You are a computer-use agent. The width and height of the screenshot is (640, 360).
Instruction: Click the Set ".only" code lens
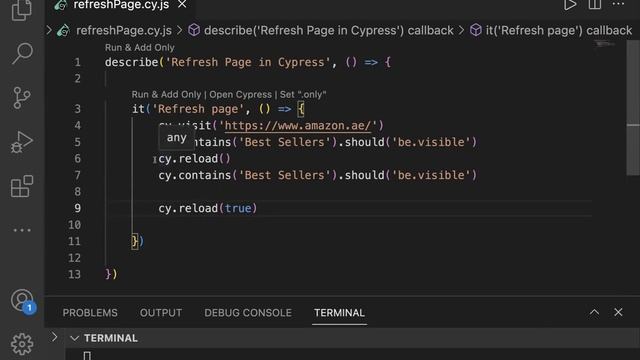click(x=303, y=94)
